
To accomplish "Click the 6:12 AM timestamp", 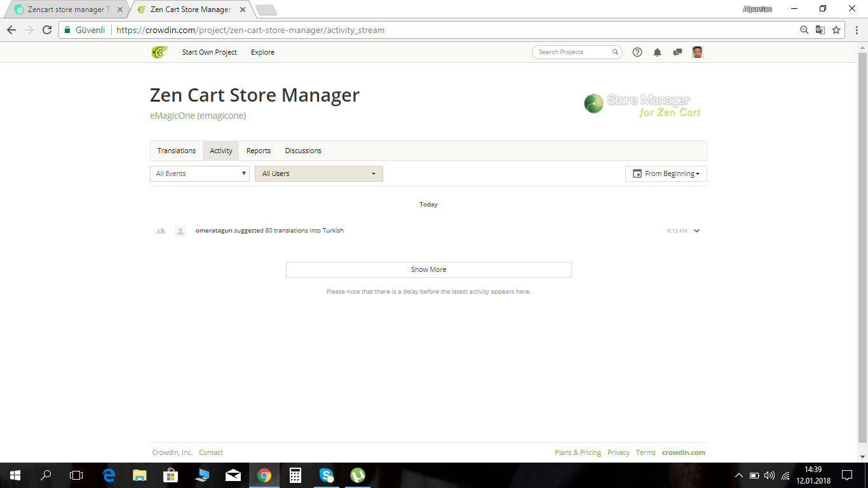I will [677, 231].
